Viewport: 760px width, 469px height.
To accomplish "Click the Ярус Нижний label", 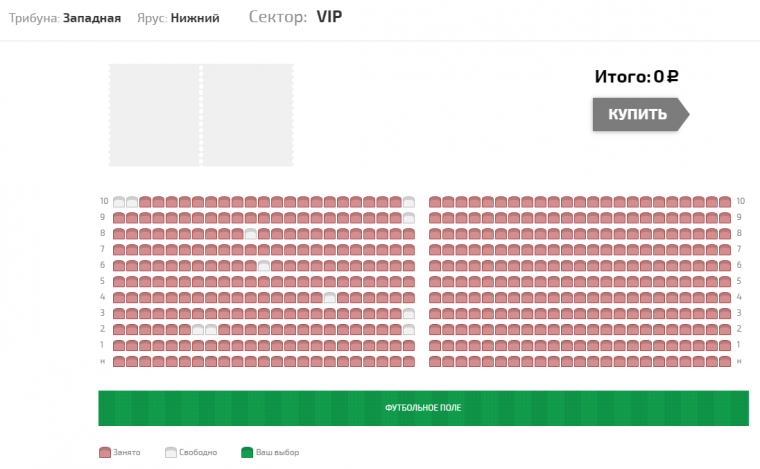I will 178,18.
